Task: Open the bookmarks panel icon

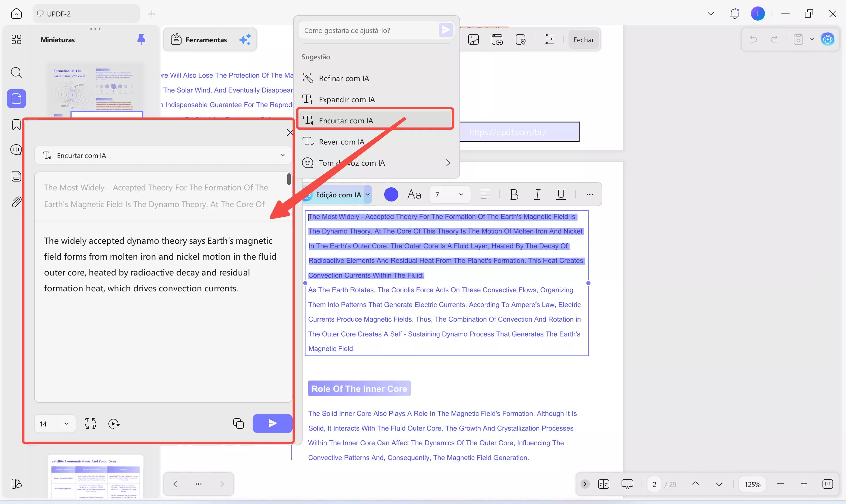Action: click(16, 125)
